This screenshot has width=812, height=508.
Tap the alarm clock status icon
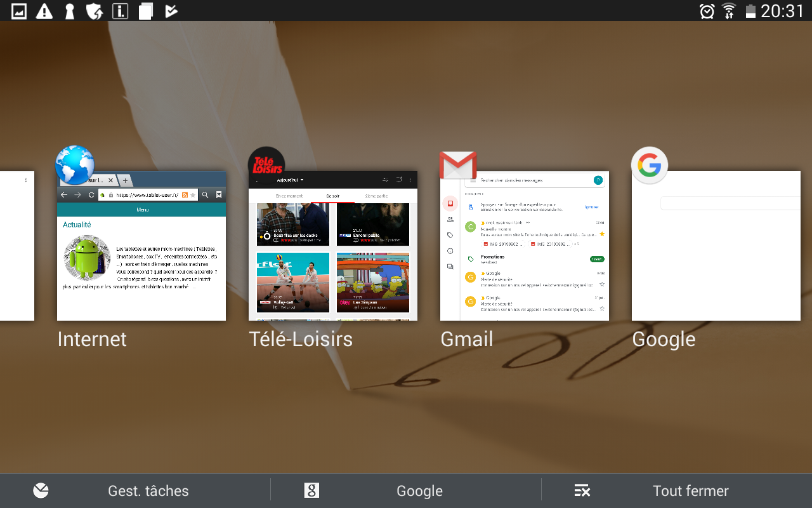coord(707,11)
